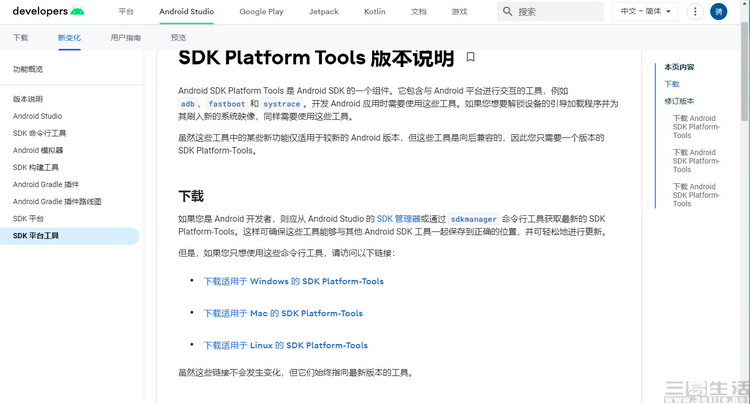Open 功能概览 in the sidebar

[28, 69]
